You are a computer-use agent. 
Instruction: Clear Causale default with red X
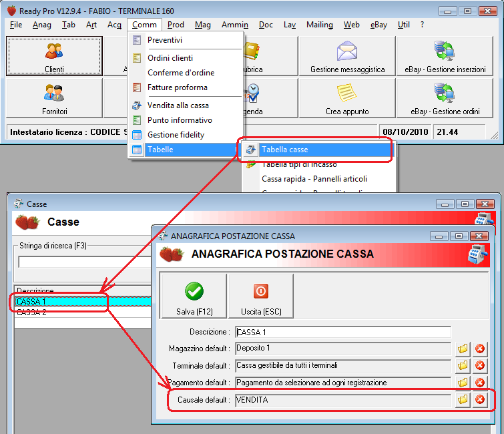coord(480,399)
